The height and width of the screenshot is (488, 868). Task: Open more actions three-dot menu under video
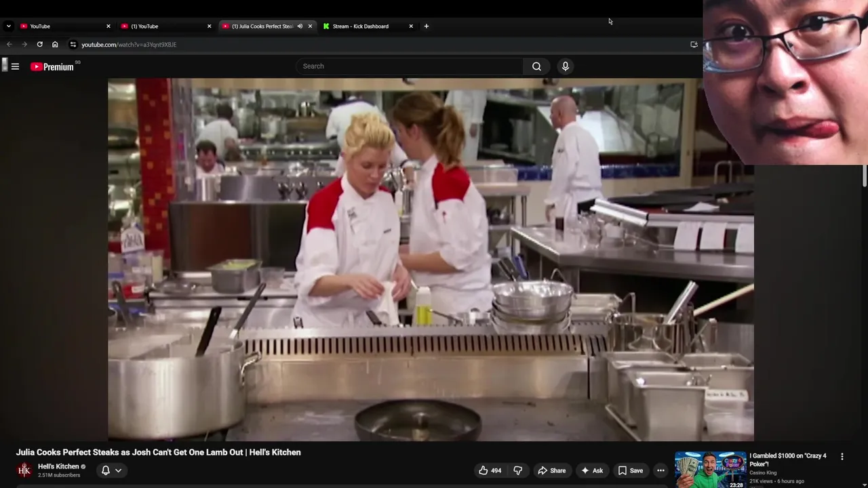point(660,470)
